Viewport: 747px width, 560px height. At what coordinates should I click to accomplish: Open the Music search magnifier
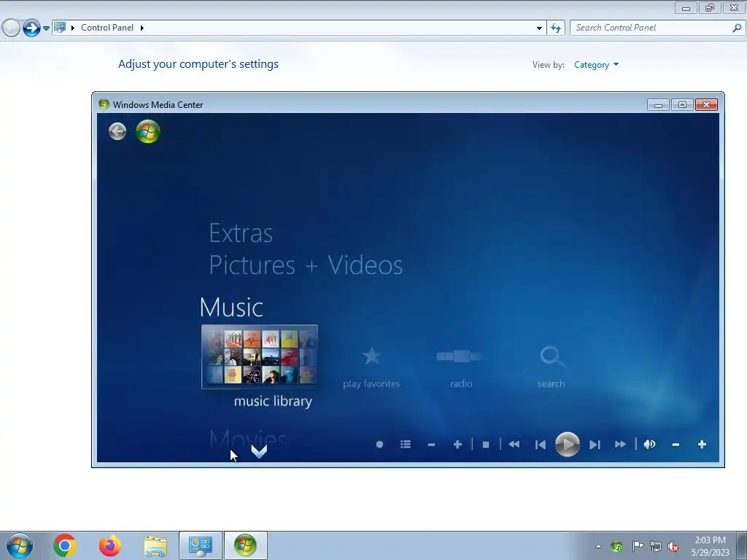[551, 356]
